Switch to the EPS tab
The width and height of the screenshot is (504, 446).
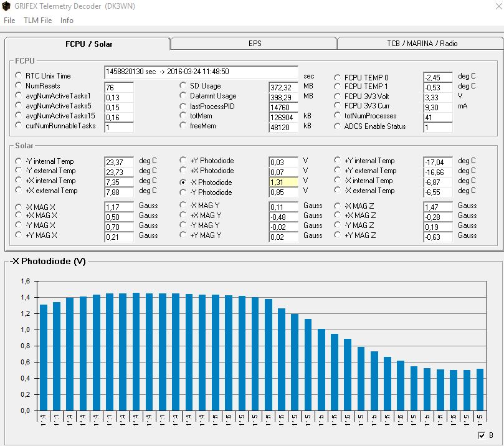pos(254,44)
